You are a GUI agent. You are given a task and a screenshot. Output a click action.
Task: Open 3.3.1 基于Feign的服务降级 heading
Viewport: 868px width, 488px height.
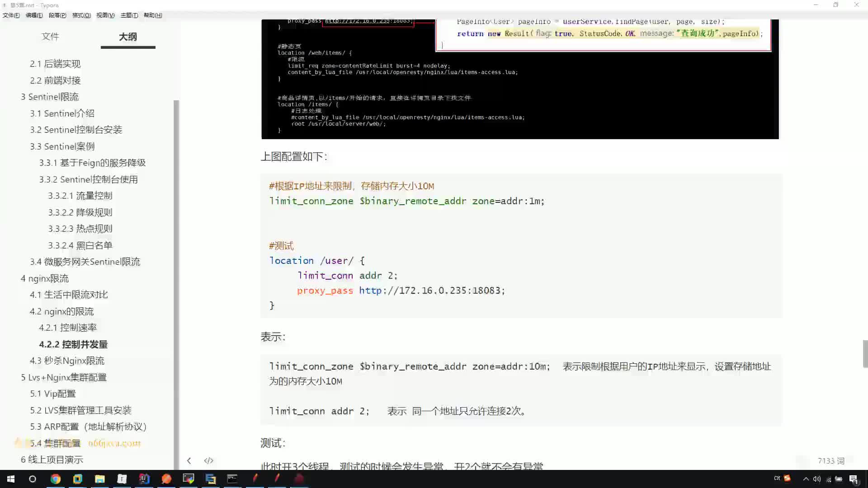[x=92, y=163]
